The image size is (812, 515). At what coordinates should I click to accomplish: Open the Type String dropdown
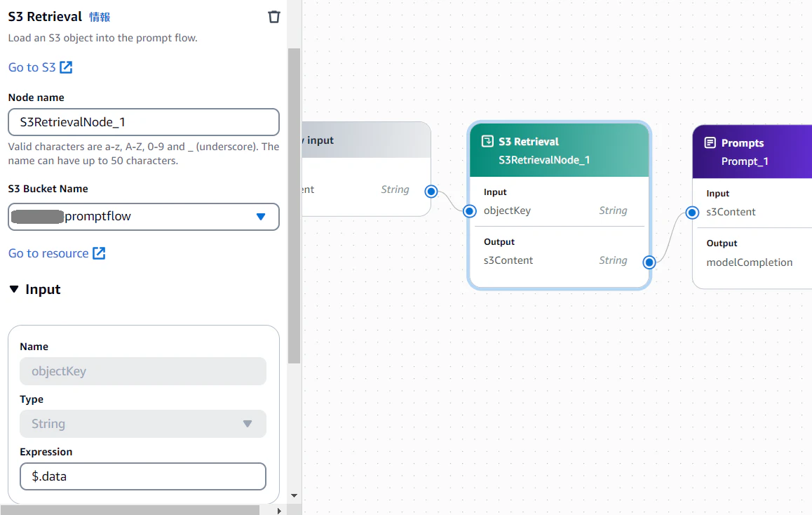click(143, 424)
